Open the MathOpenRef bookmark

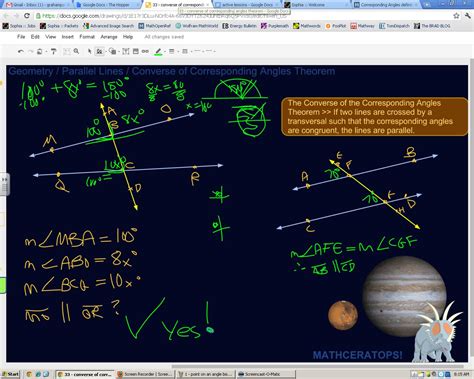155,26
